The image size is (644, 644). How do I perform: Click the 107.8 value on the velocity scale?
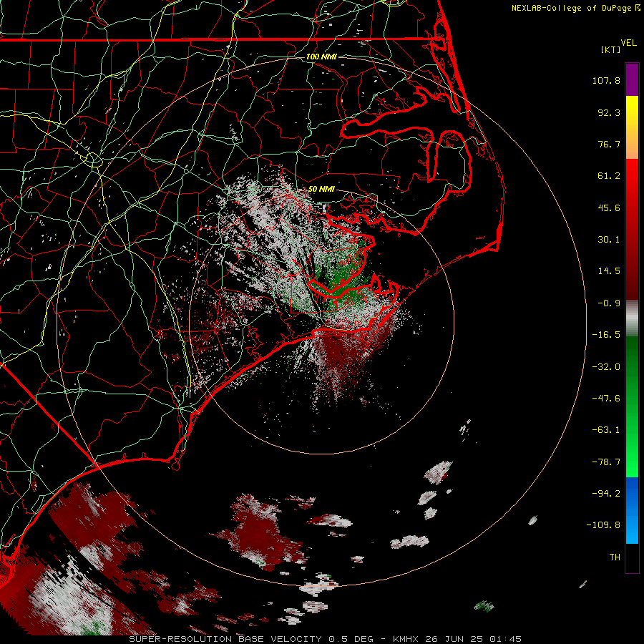coord(606,80)
